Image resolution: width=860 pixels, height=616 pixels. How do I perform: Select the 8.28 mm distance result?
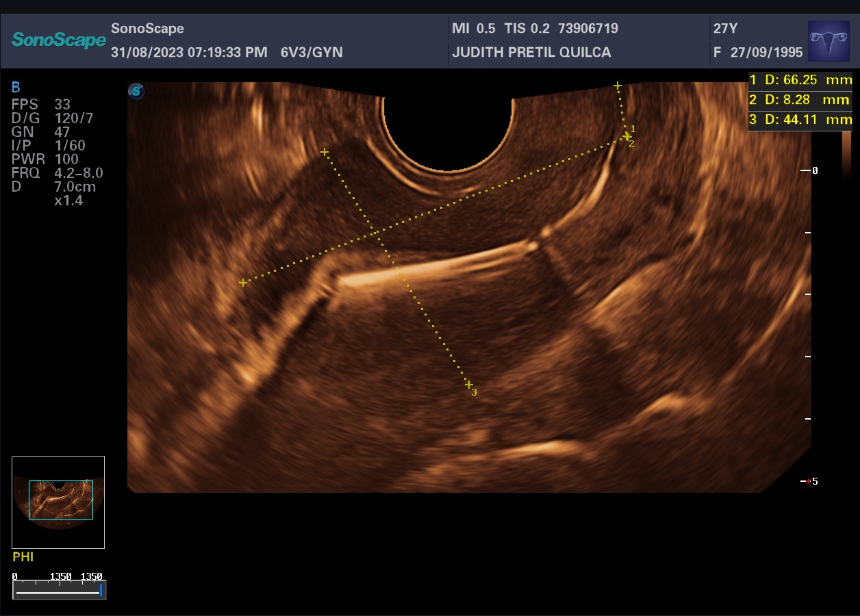pos(800,100)
